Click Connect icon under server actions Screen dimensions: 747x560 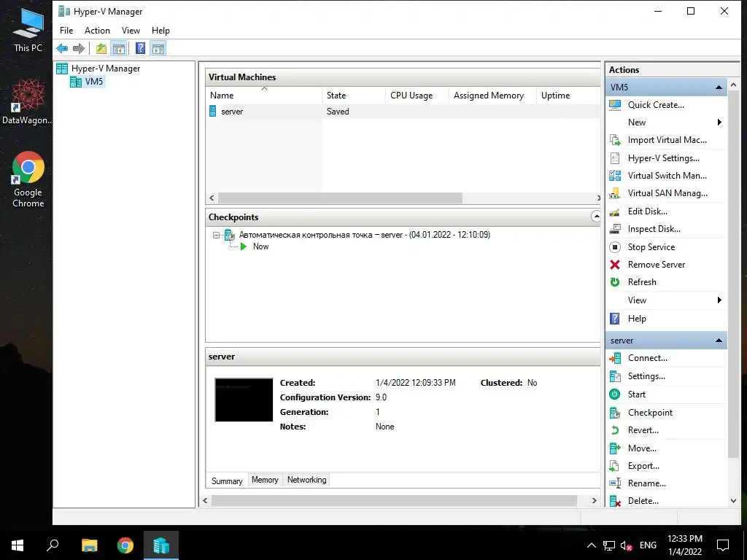615,358
